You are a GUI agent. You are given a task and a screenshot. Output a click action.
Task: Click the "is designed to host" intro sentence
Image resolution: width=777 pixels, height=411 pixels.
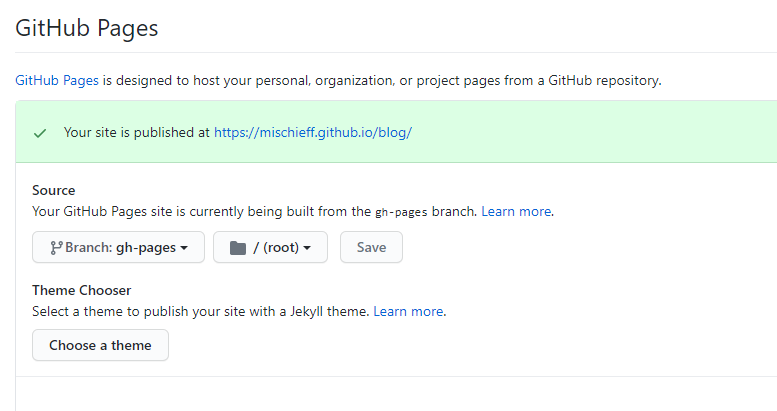pyautogui.click(x=380, y=81)
